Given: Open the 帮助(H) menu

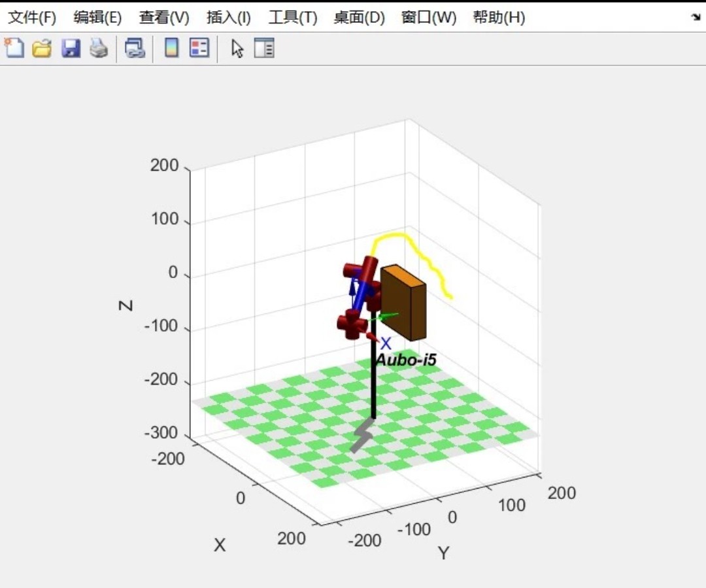Looking at the screenshot, I should tap(499, 18).
